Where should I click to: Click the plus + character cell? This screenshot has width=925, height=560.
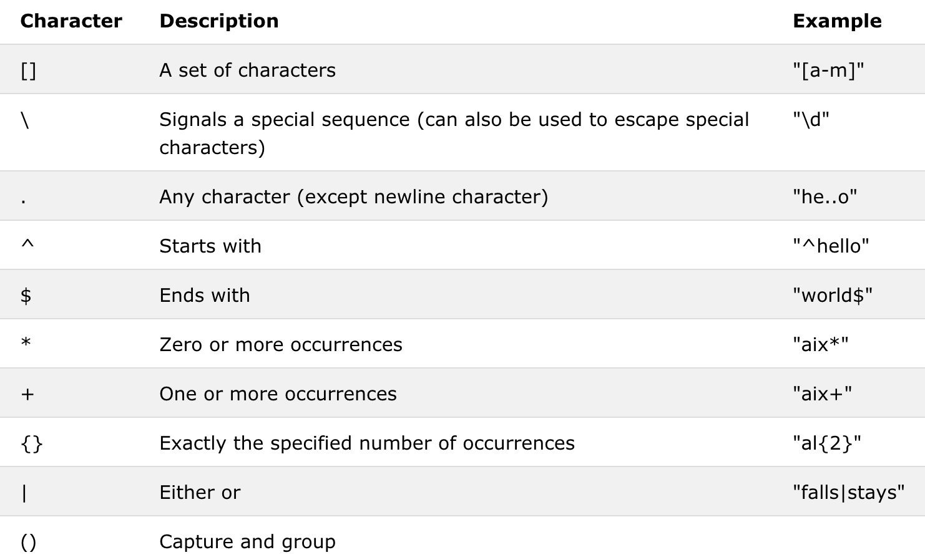point(27,394)
